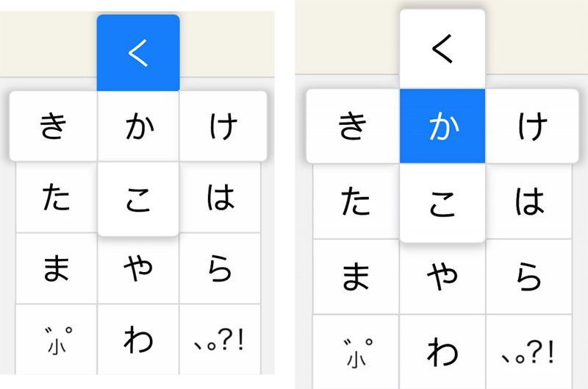
Task: Tap や key on the left keyboard
Action: pyautogui.click(x=138, y=270)
